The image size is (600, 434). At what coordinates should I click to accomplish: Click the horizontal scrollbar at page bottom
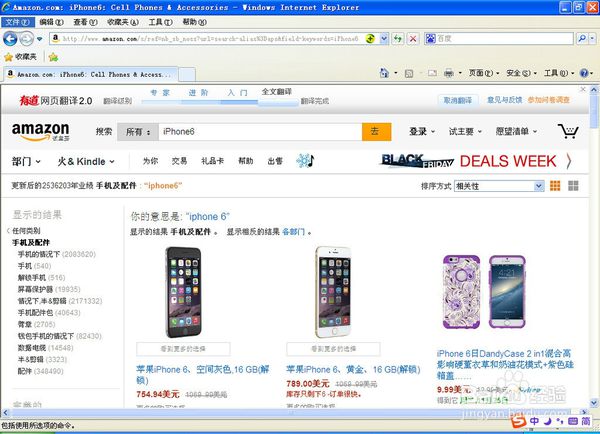(x=294, y=413)
